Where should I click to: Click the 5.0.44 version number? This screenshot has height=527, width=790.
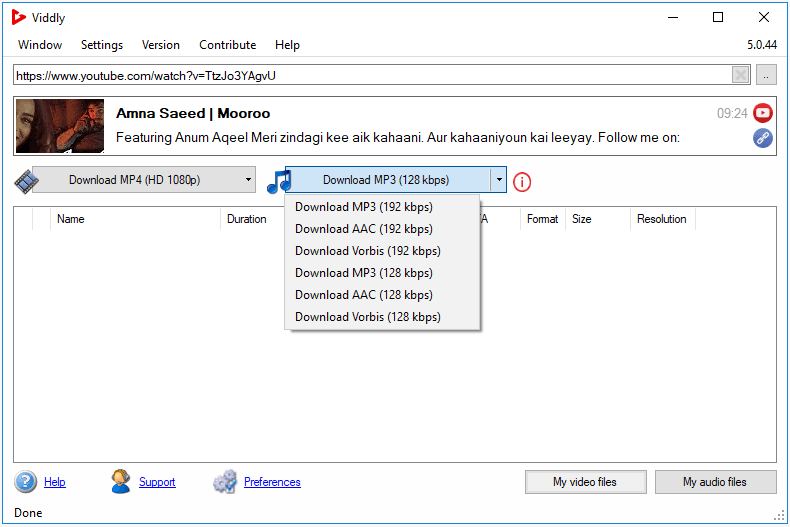click(x=762, y=45)
